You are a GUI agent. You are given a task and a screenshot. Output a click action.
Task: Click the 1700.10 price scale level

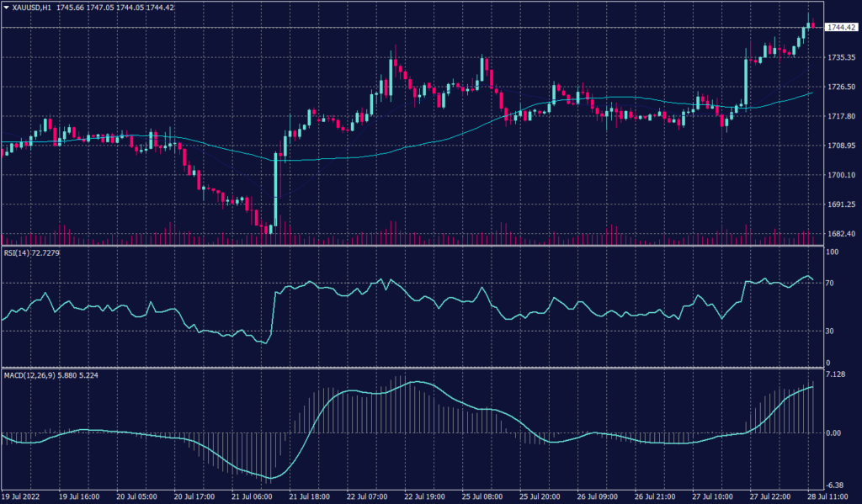(x=840, y=175)
